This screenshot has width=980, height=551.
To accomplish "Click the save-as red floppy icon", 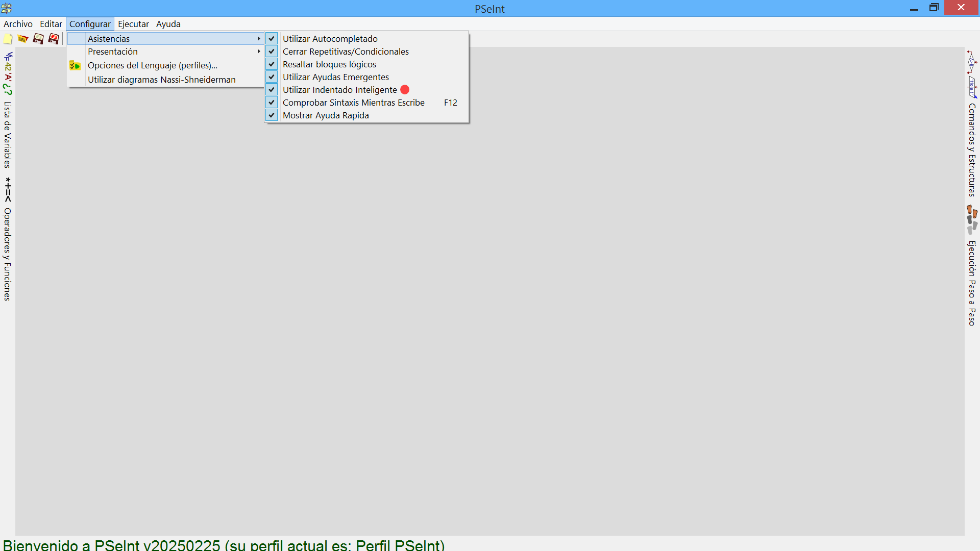I will click(x=54, y=39).
